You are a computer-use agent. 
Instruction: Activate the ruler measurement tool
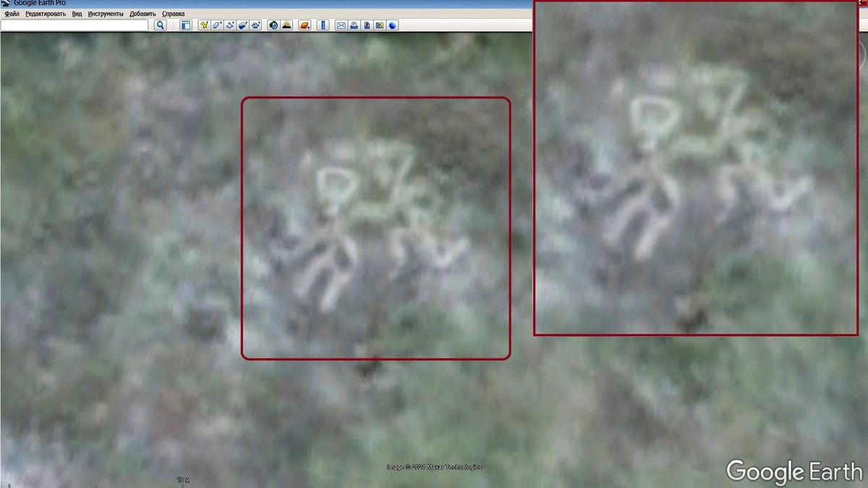click(323, 25)
